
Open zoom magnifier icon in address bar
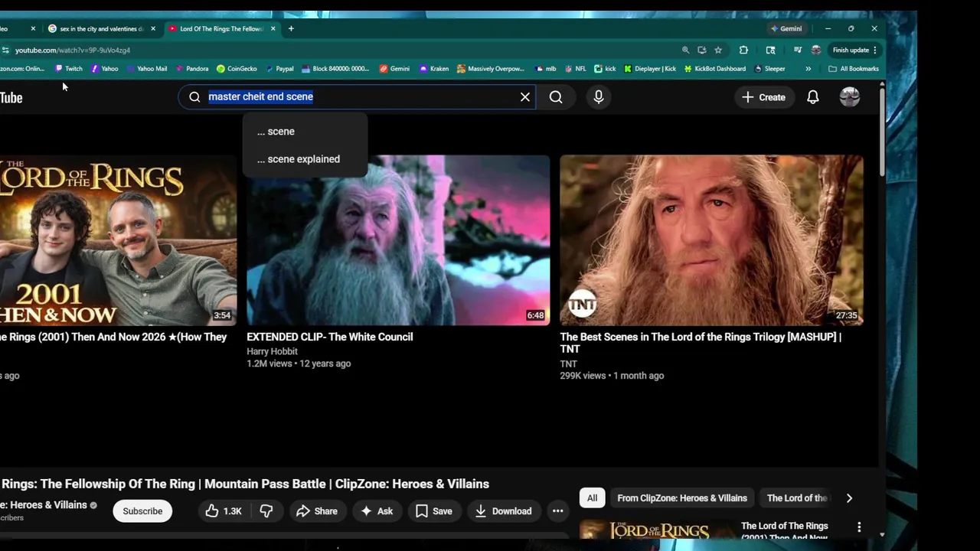click(685, 50)
